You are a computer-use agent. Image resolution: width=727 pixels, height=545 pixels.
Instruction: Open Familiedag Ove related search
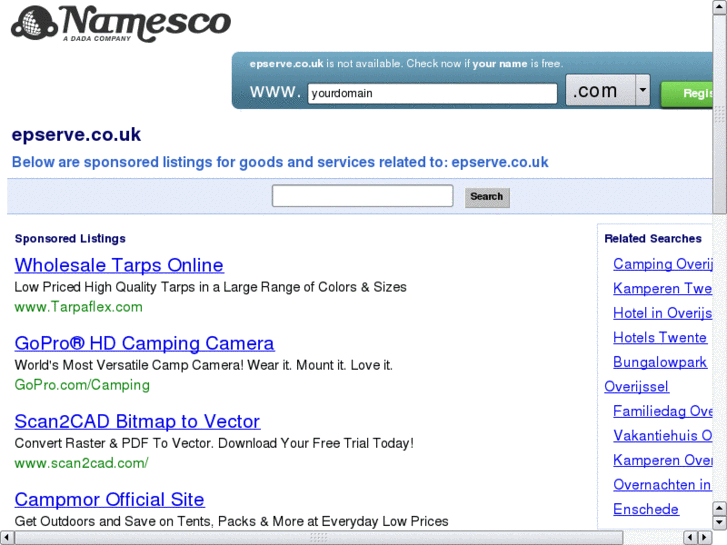(663, 411)
